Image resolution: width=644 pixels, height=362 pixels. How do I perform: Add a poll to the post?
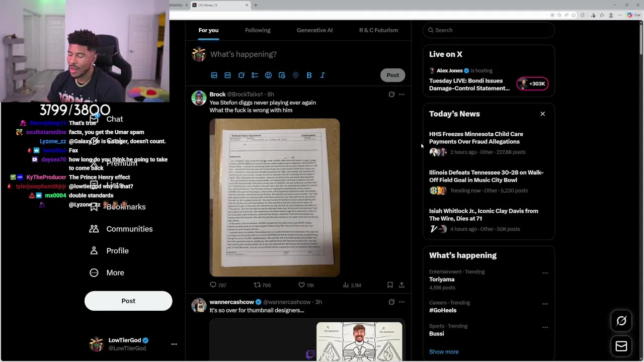pos(255,75)
